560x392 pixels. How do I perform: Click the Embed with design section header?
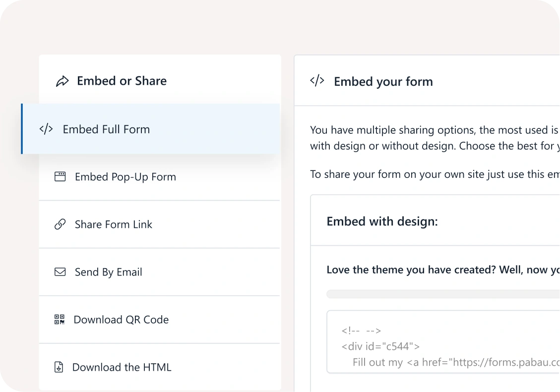382,222
